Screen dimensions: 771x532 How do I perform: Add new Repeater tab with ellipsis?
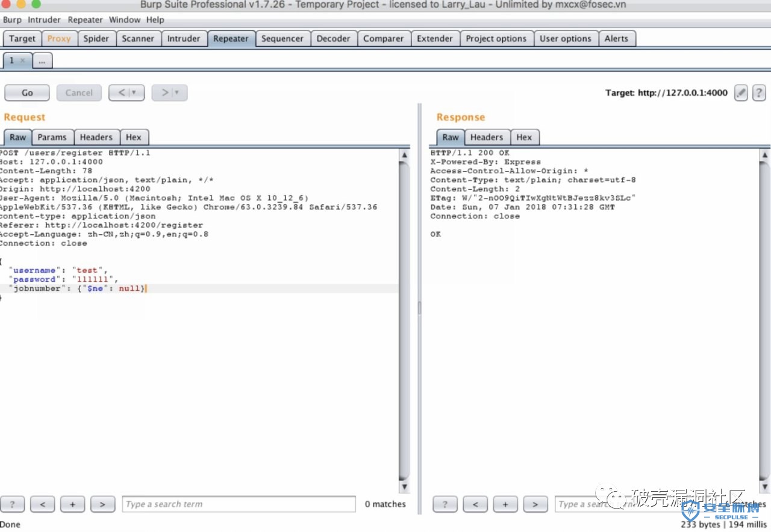[x=42, y=60]
